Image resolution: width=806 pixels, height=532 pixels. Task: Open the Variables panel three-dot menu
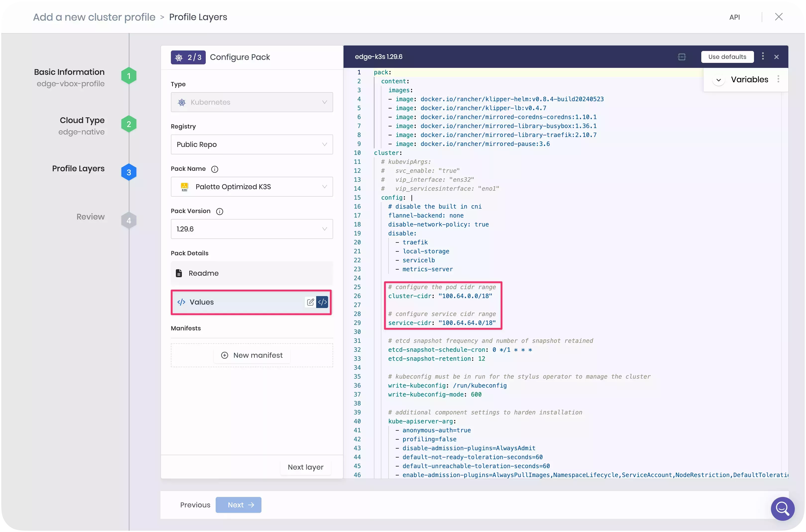pos(779,79)
